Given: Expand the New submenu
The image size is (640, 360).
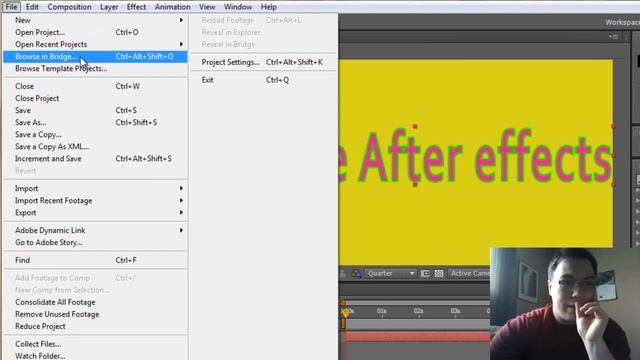Looking at the screenshot, I should (x=95, y=20).
